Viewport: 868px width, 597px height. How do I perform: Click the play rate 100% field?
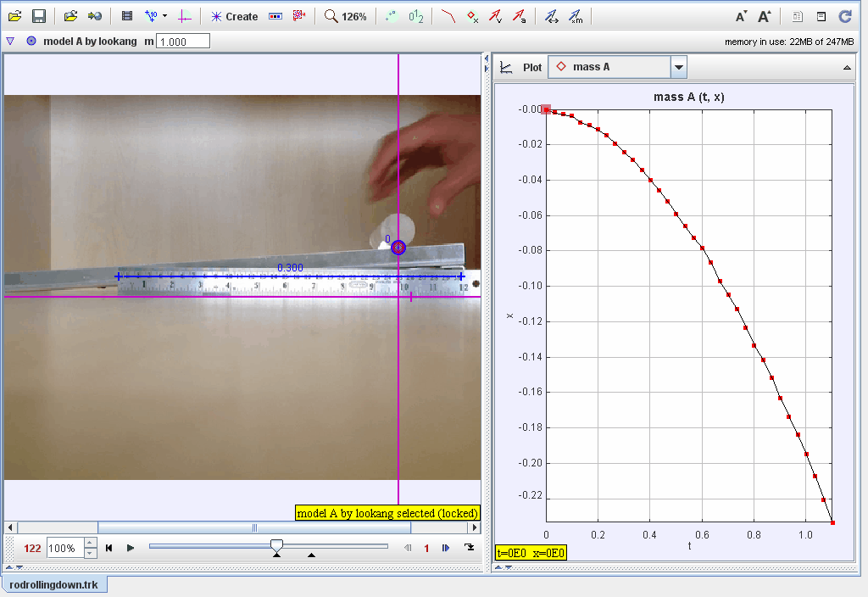pos(65,549)
